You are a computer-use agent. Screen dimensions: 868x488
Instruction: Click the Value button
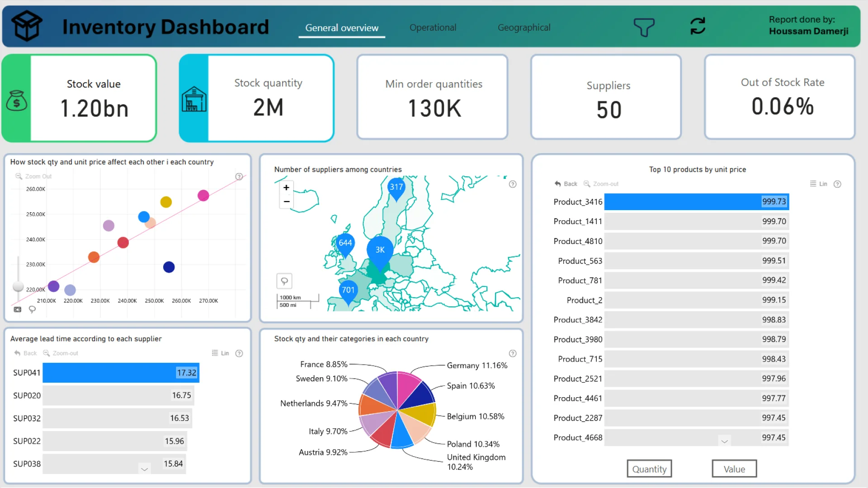(x=734, y=469)
